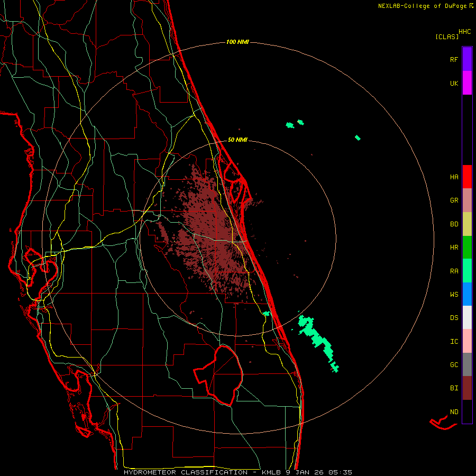Click the IC light pink legend swatch

pos(467,341)
